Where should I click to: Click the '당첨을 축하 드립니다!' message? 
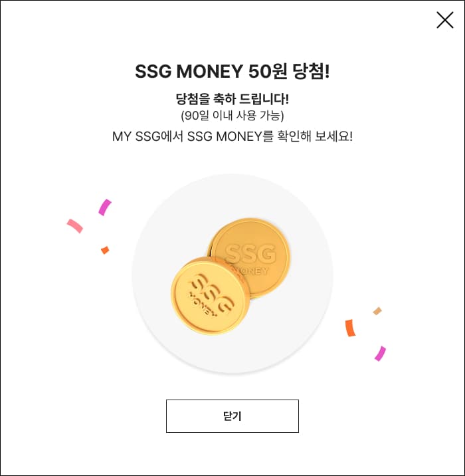(232, 99)
